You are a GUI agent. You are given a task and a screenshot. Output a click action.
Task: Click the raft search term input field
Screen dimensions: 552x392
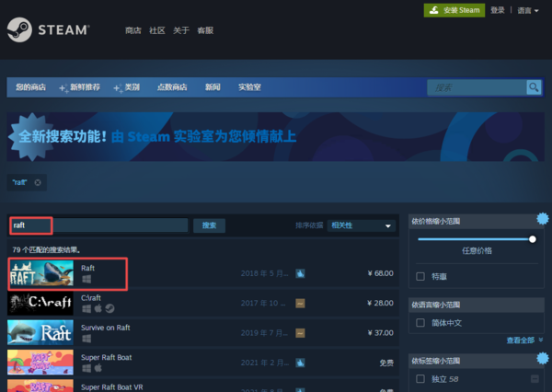99,225
